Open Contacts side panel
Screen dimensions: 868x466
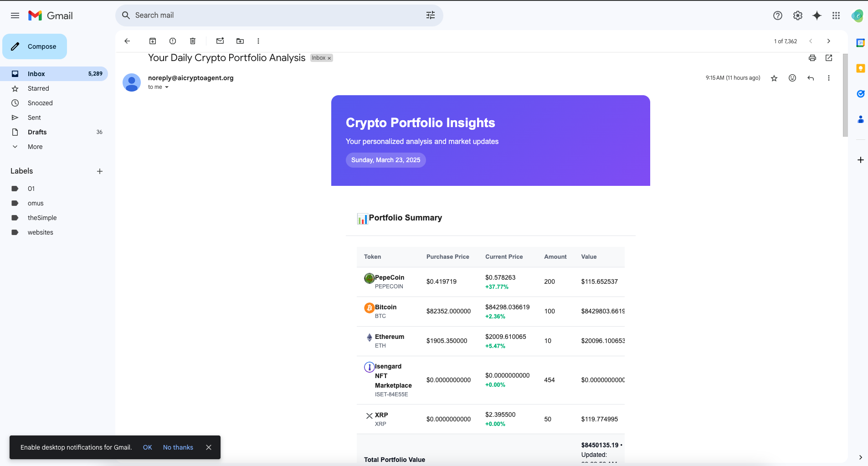pyautogui.click(x=860, y=119)
